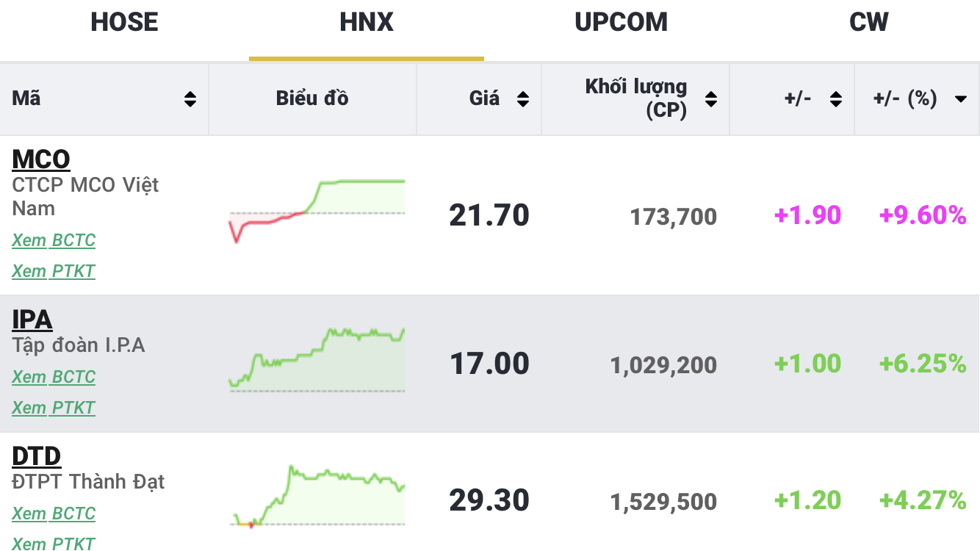Switch to HOSE tab
The image size is (980, 551).
pyautogui.click(x=124, y=22)
